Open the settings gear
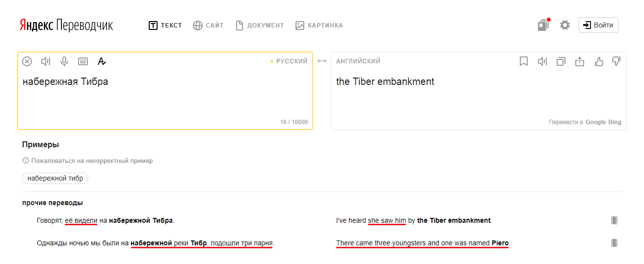The image size is (644, 264). tap(565, 25)
